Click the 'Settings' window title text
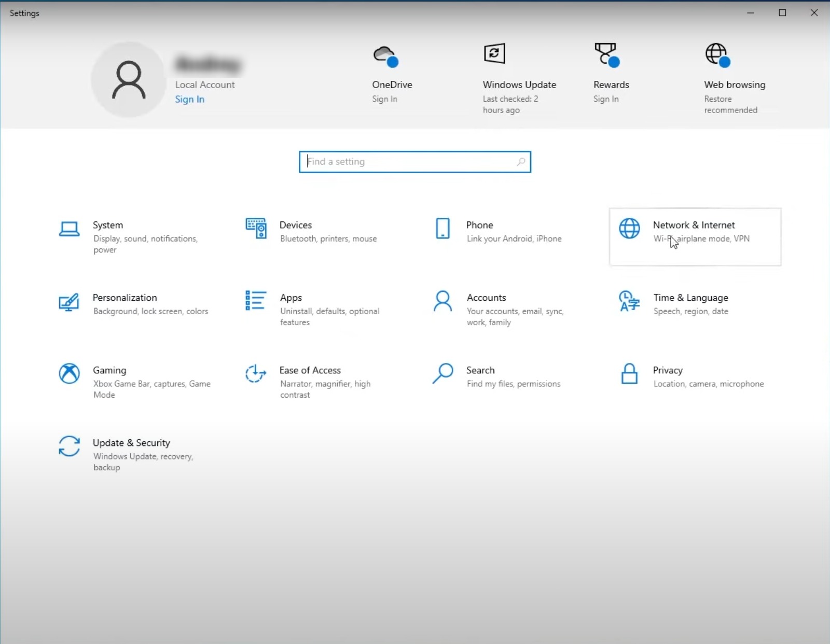This screenshot has height=644, width=830. (x=24, y=13)
